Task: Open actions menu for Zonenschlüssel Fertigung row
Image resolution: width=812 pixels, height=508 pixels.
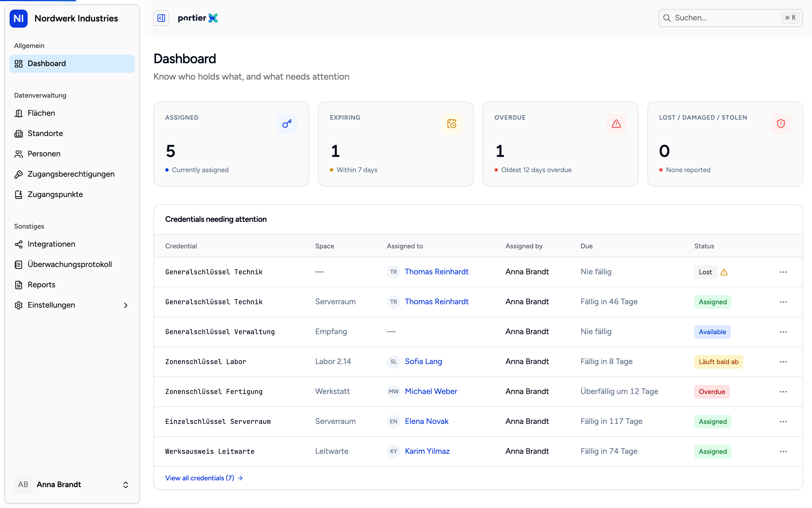Action: click(783, 392)
